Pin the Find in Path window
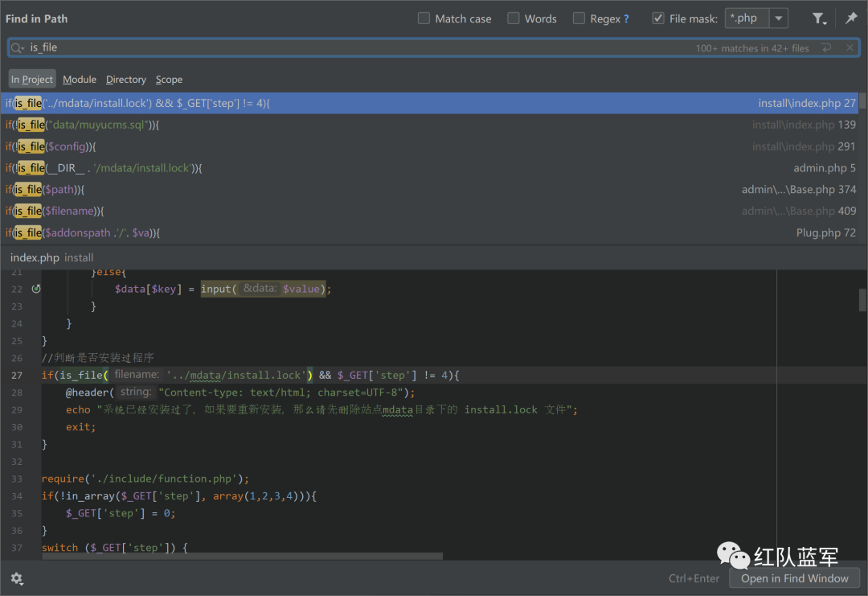The image size is (868, 596). pos(851,18)
